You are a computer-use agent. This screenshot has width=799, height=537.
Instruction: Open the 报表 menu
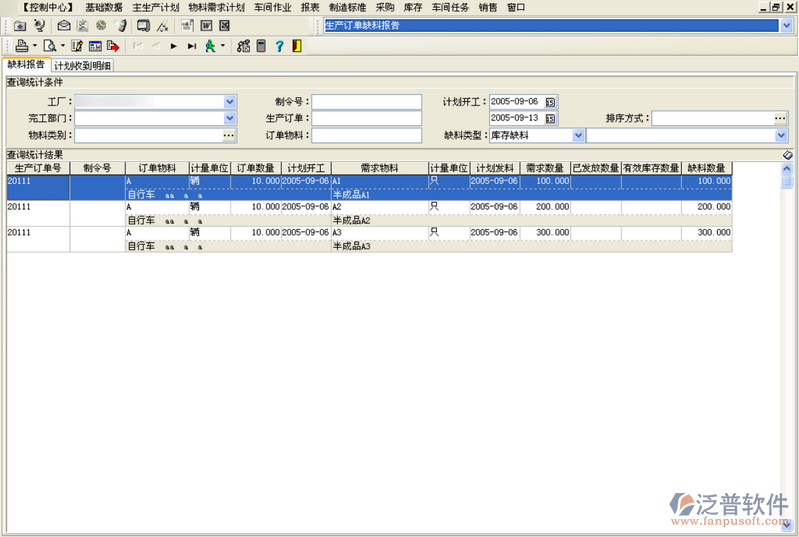tap(310, 7)
